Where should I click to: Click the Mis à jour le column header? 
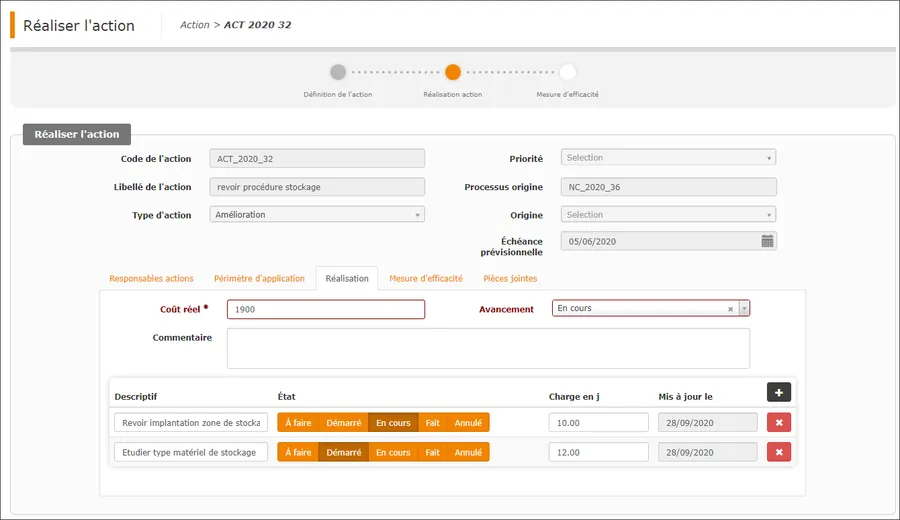point(685,397)
